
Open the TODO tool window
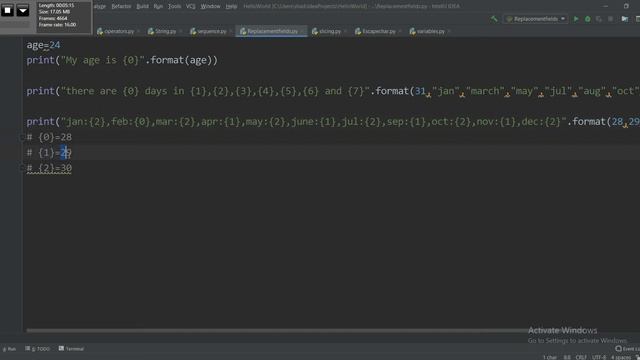point(38,349)
